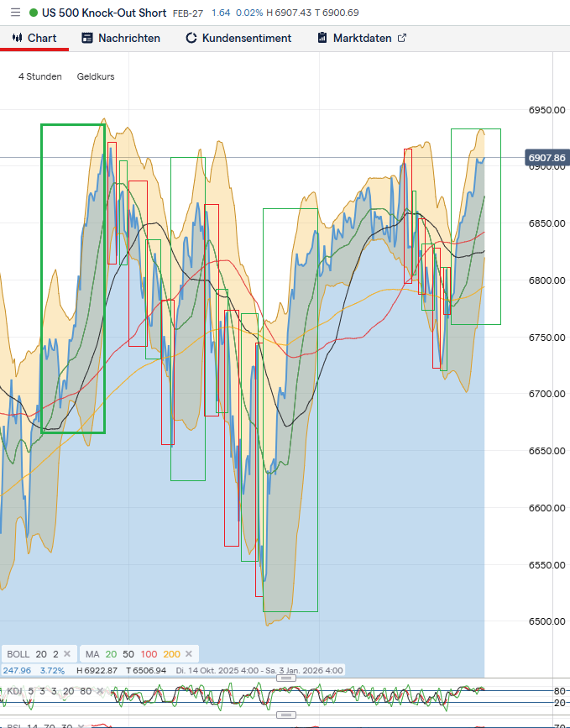Click the T 6900.69 low value
Screen dimensions: 570x728
tap(337, 13)
